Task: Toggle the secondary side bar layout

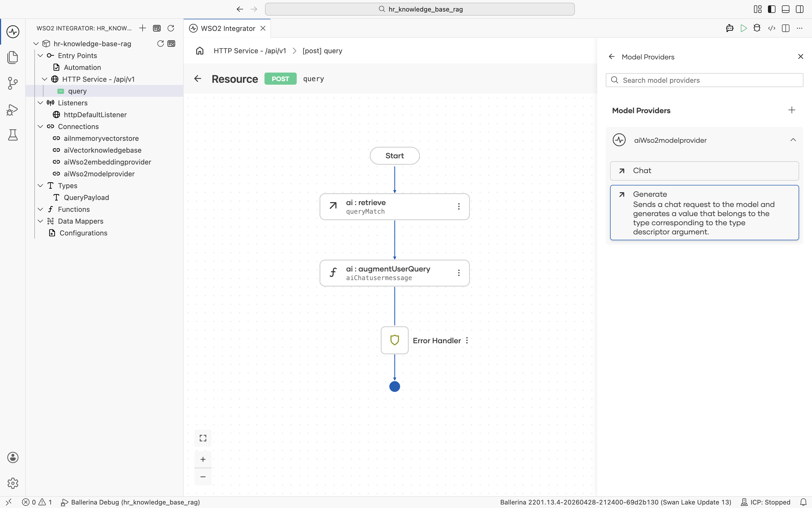Action: coord(800,9)
